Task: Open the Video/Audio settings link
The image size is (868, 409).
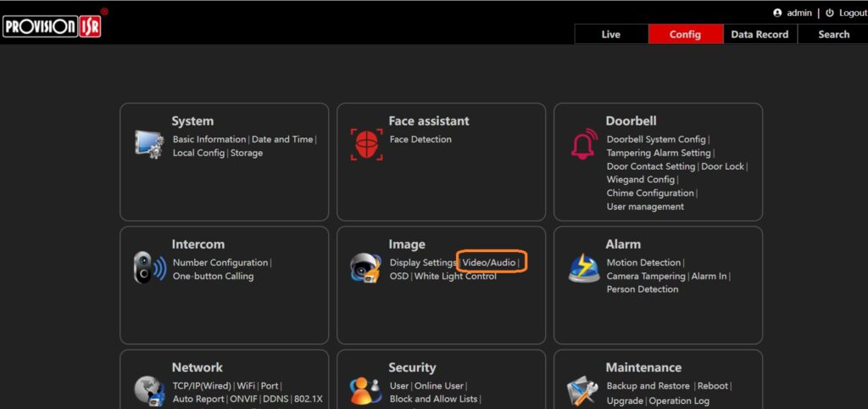Action: tap(489, 263)
